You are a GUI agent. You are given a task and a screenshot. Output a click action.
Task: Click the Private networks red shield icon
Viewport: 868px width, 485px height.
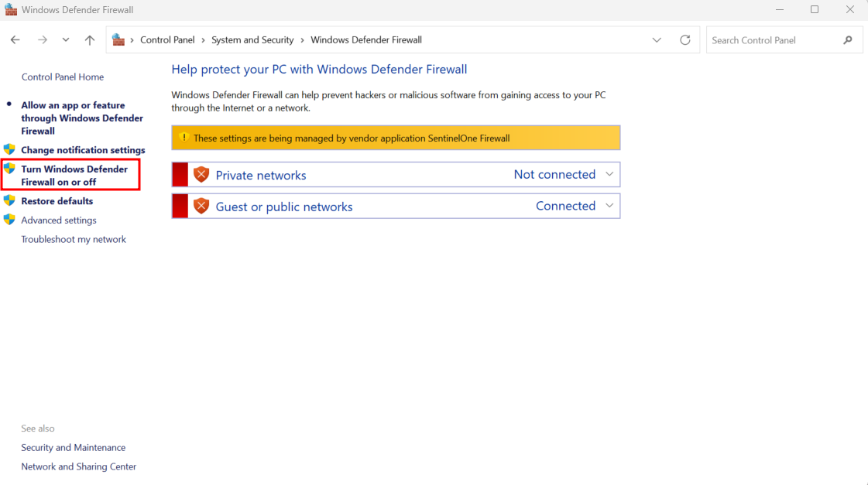pos(201,175)
